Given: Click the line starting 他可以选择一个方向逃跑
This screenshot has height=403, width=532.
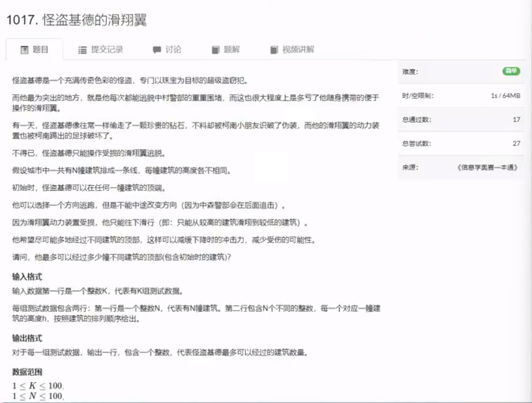Looking at the screenshot, I should pyautogui.click(x=148, y=205).
